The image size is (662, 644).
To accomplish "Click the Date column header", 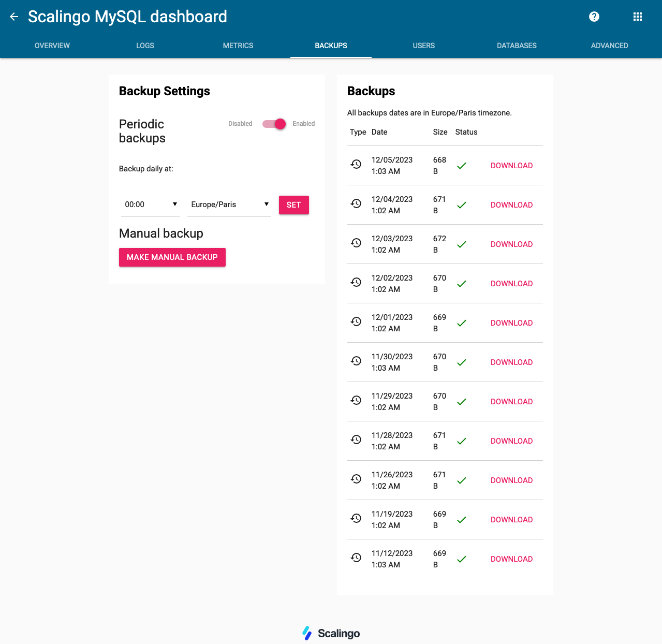I will pyautogui.click(x=379, y=132).
